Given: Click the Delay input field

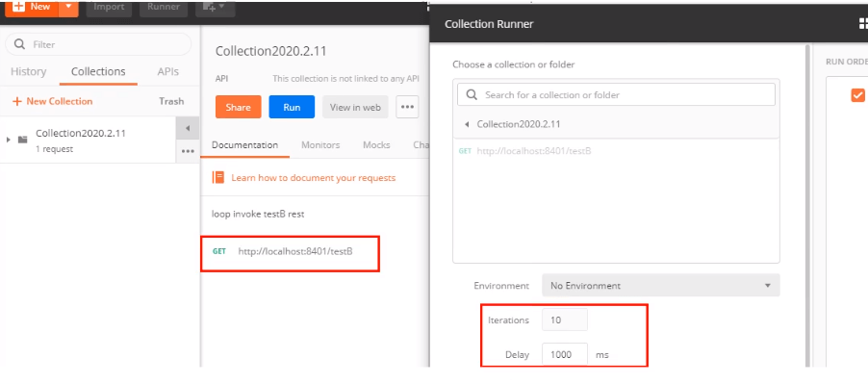Looking at the screenshot, I should (565, 355).
